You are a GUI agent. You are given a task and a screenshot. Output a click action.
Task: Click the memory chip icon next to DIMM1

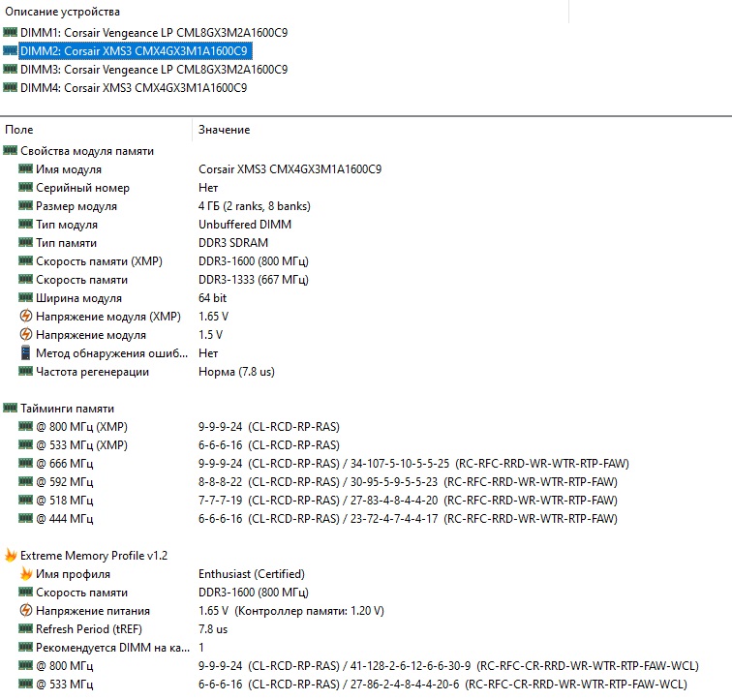point(10,32)
